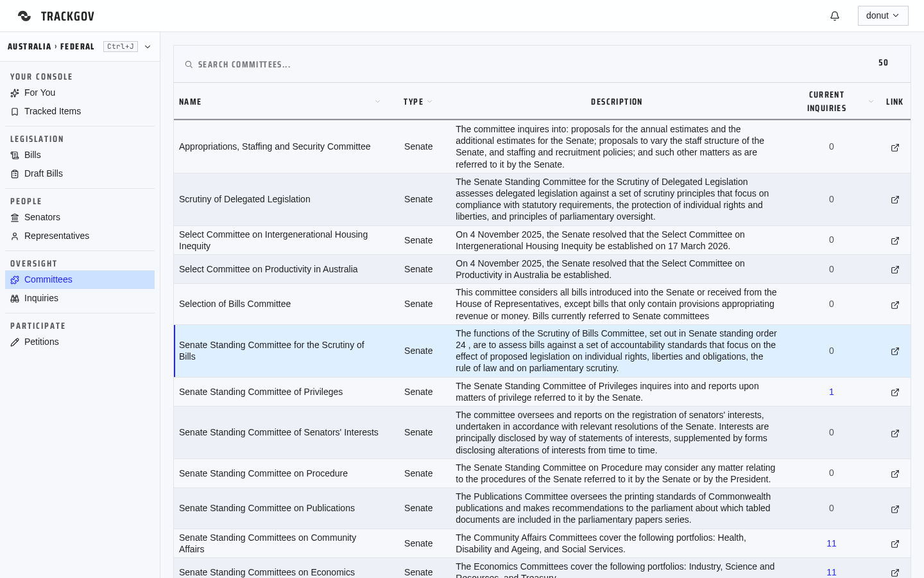This screenshot has height=578, width=924.
Task: Navigate to Representatives page
Action: pyautogui.click(x=80, y=236)
